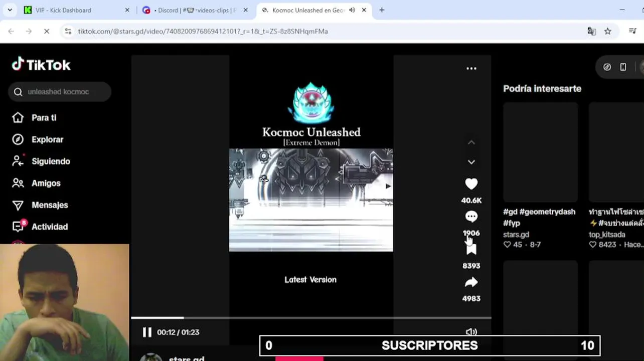Viewport: 644px width, 361px height.
Task: Click the Amigos people icon
Action: tap(18, 183)
